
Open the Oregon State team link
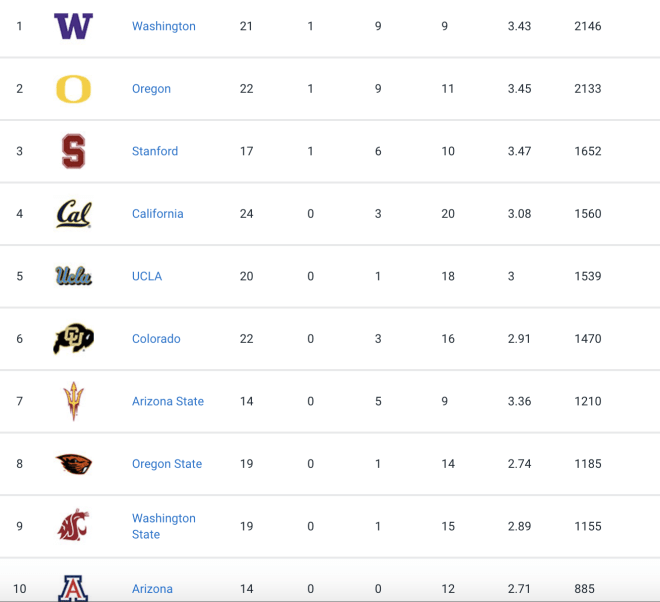click(x=167, y=463)
